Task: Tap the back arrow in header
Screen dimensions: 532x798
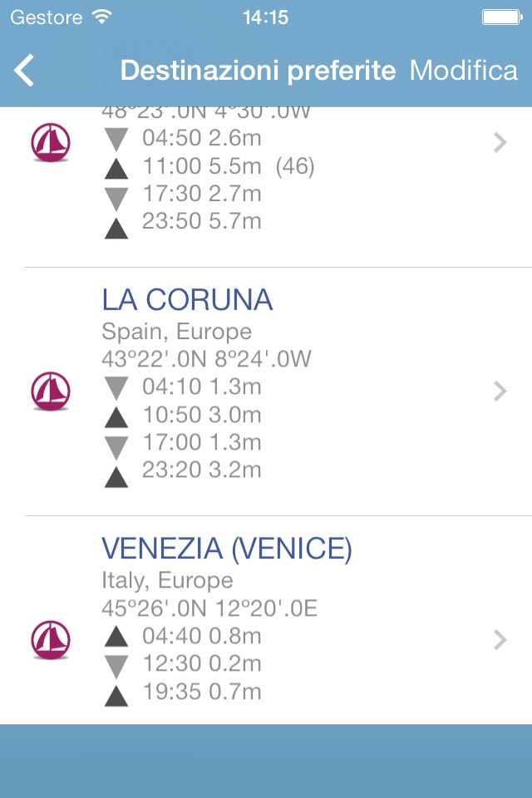Action: click(x=24, y=70)
